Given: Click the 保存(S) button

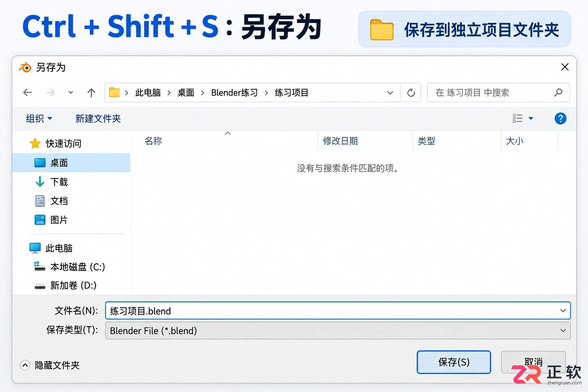Looking at the screenshot, I should [454, 362].
